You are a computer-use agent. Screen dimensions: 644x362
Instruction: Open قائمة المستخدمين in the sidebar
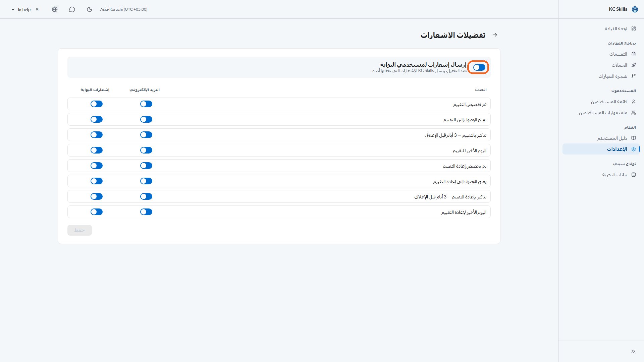[601, 102]
